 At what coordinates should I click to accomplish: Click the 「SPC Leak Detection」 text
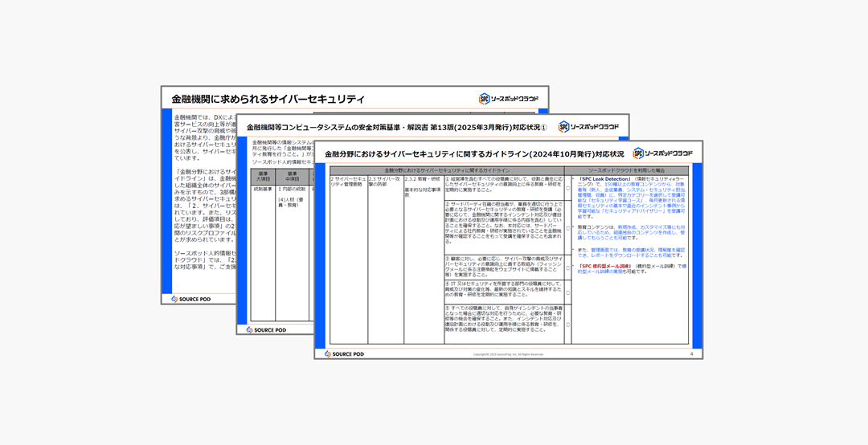tap(604, 179)
